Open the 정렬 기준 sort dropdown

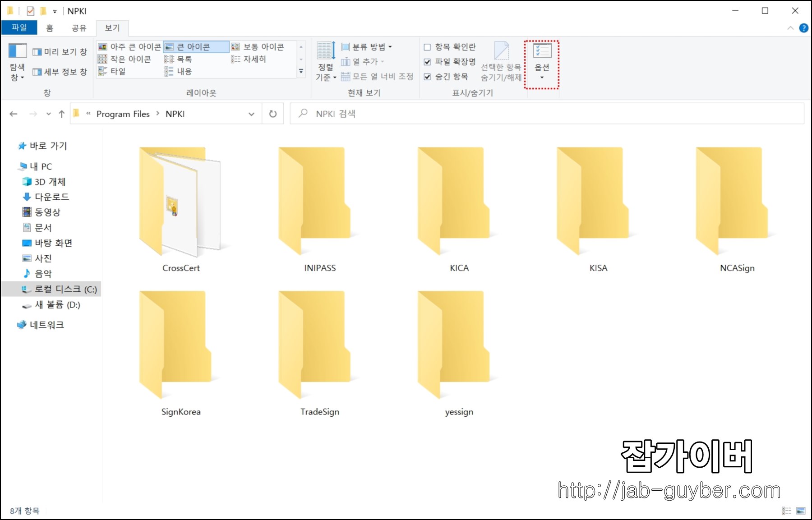[326, 62]
